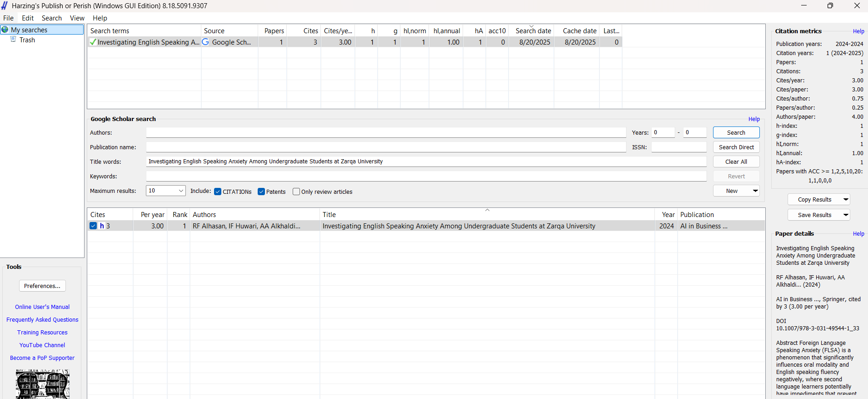Image resolution: width=868 pixels, height=399 pixels.
Task: Click the ISSN input field
Action: [x=679, y=147]
